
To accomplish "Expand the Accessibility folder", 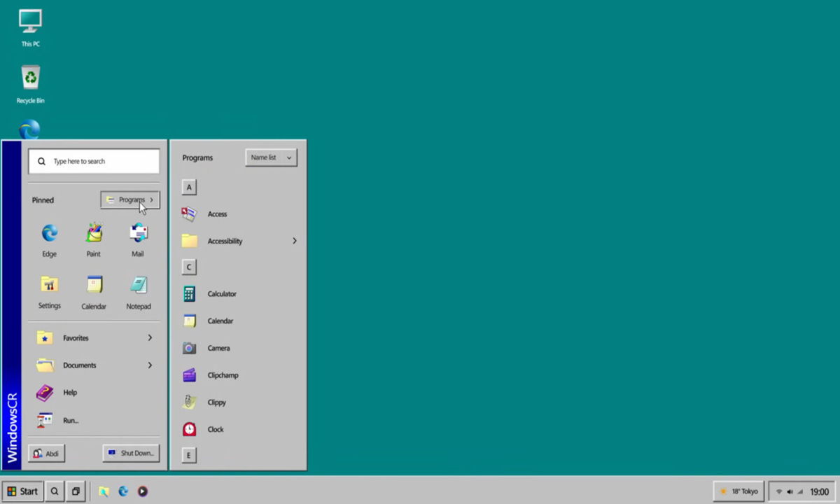I will pyautogui.click(x=225, y=241).
